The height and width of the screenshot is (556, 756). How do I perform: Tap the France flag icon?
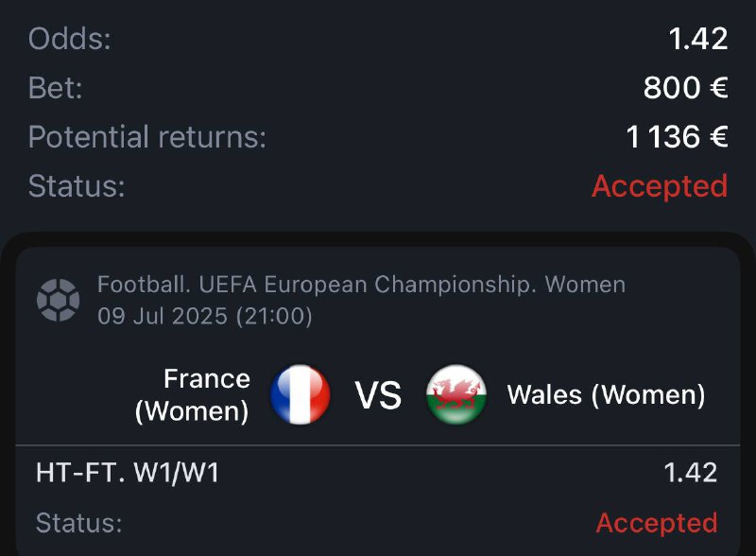click(300, 394)
